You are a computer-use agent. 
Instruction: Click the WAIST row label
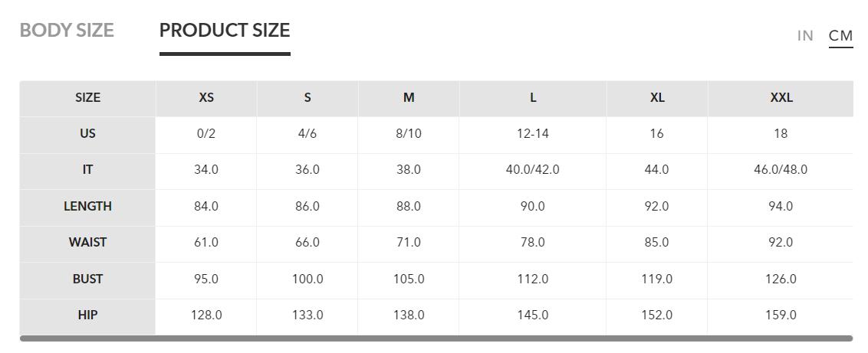[87, 243]
